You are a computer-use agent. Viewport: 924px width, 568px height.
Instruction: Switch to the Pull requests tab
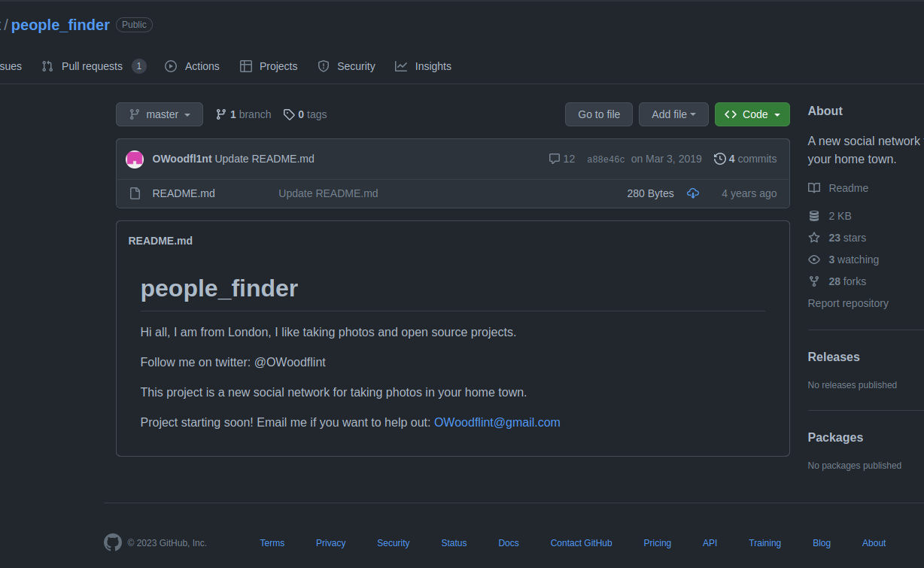point(92,66)
